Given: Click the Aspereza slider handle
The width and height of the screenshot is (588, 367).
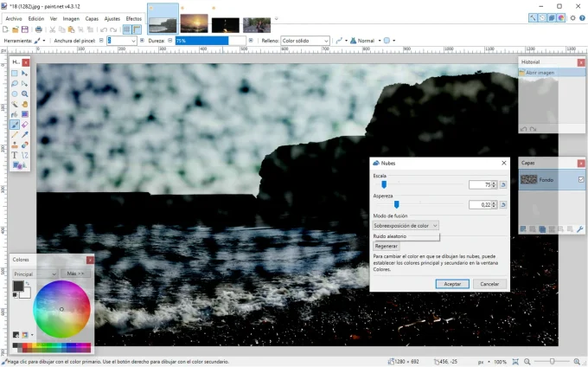Looking at the screenshot, I should 396,204.
